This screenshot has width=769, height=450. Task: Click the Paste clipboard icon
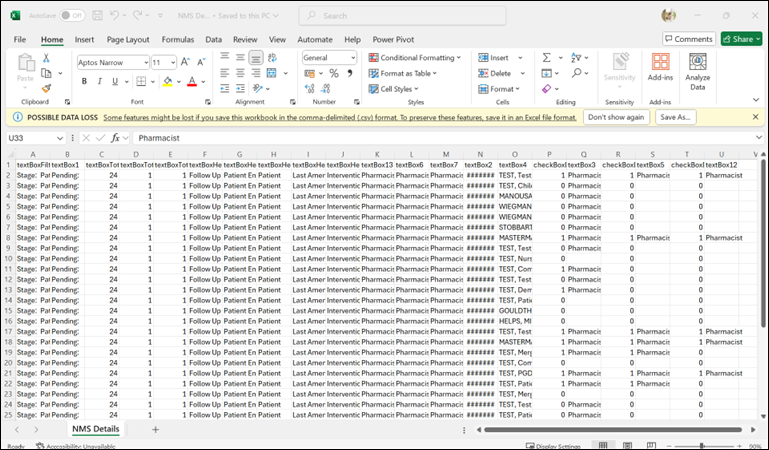26,63
